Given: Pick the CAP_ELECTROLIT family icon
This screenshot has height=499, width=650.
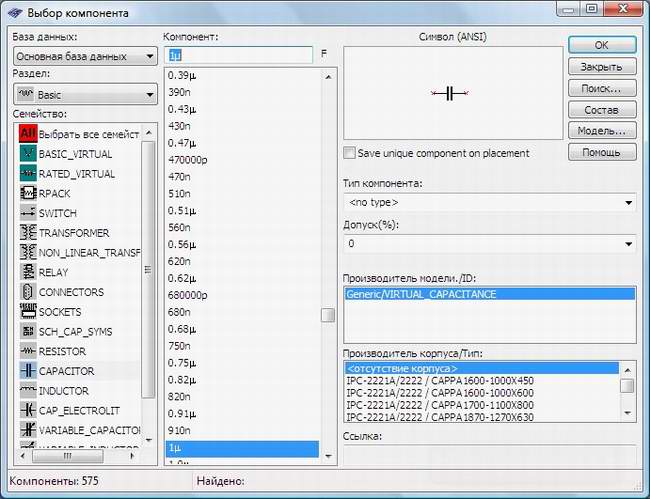Looking at the screenshot, I should [x=28, y=410].
